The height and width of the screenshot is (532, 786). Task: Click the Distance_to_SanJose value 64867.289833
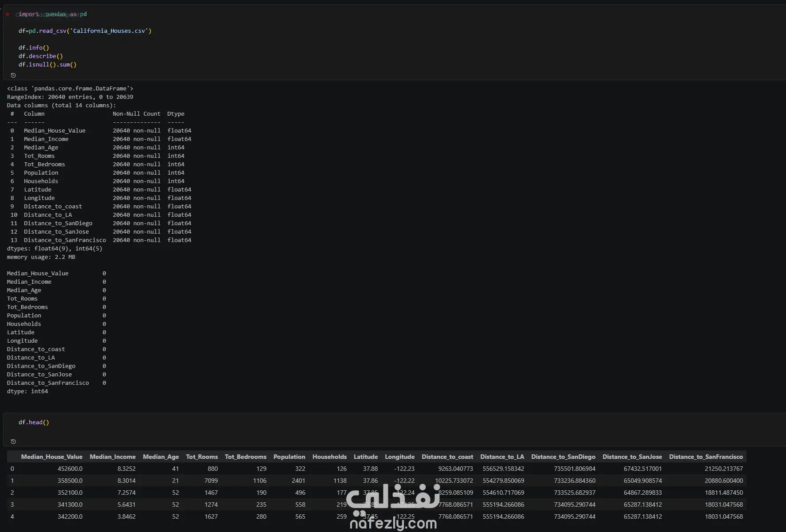point(643,493)
